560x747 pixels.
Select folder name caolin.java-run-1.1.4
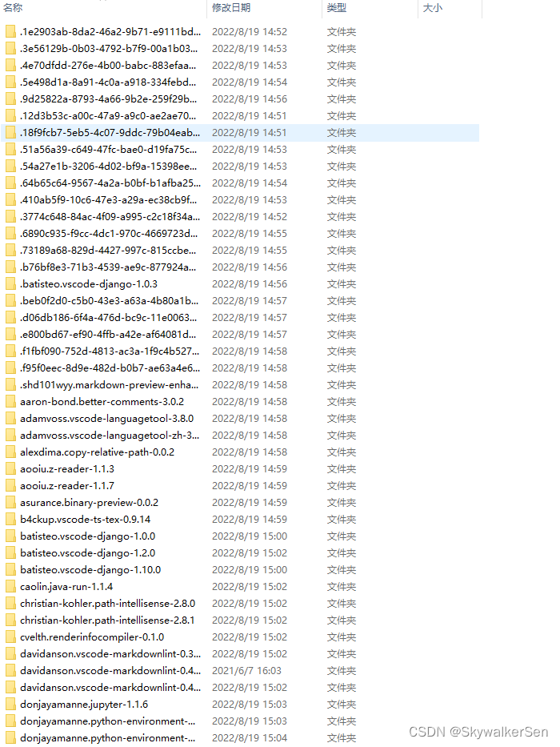66,587
